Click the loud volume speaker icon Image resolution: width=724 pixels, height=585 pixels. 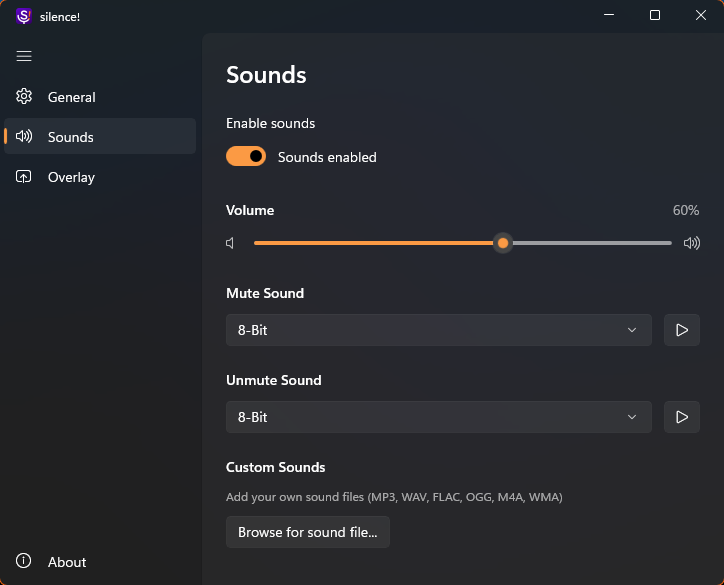[x=692, y=243]
